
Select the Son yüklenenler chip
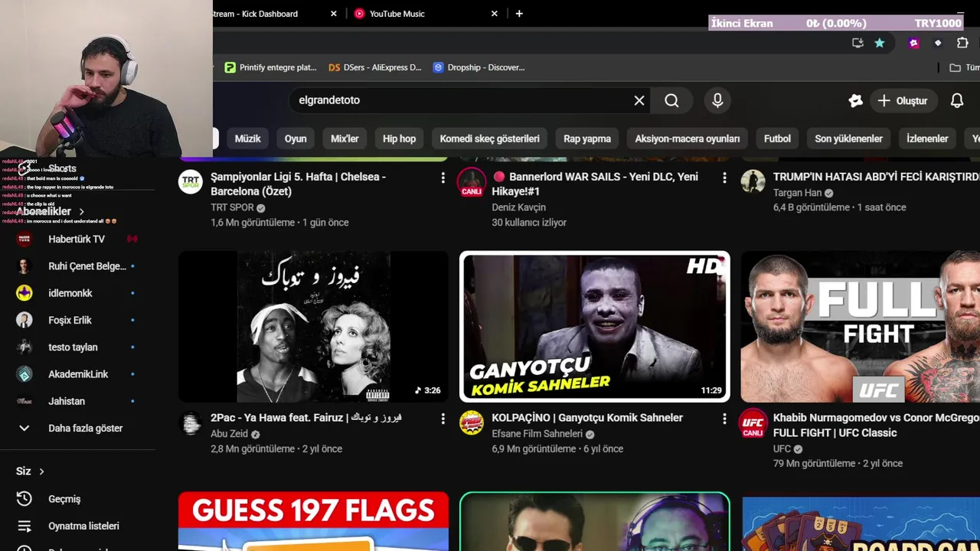pyautogui.click(x=848, y=139)
